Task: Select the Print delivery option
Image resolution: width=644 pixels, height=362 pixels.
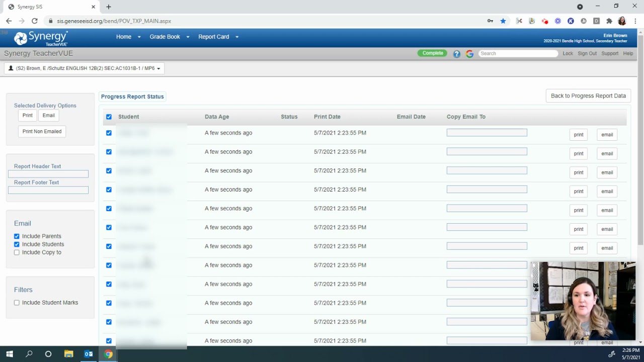Action: click(28, 116)
